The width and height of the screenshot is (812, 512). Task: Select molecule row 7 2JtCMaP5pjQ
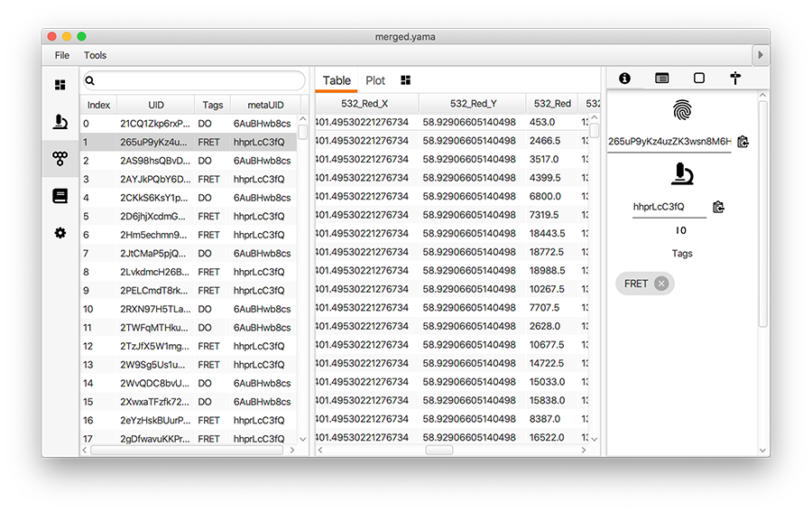tap(189, 254)
